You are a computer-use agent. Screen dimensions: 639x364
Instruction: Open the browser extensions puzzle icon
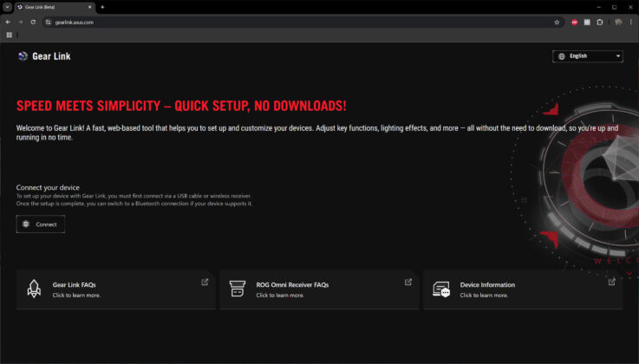pos(599,22)
